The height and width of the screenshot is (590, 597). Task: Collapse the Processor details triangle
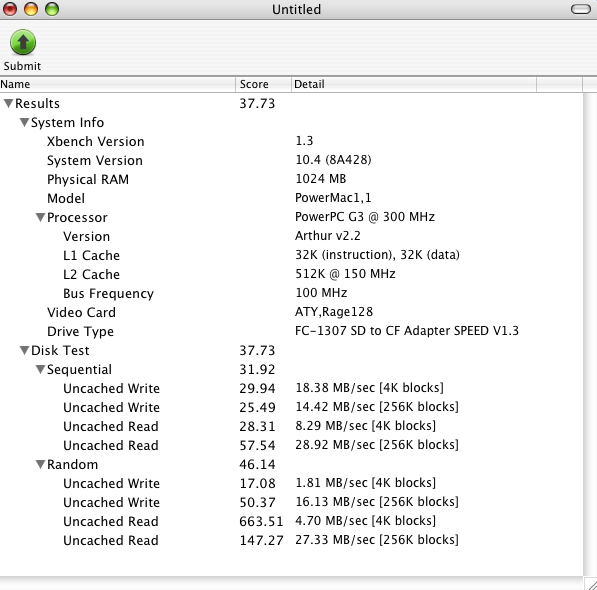pyautogui.click(x=41, y=217)
